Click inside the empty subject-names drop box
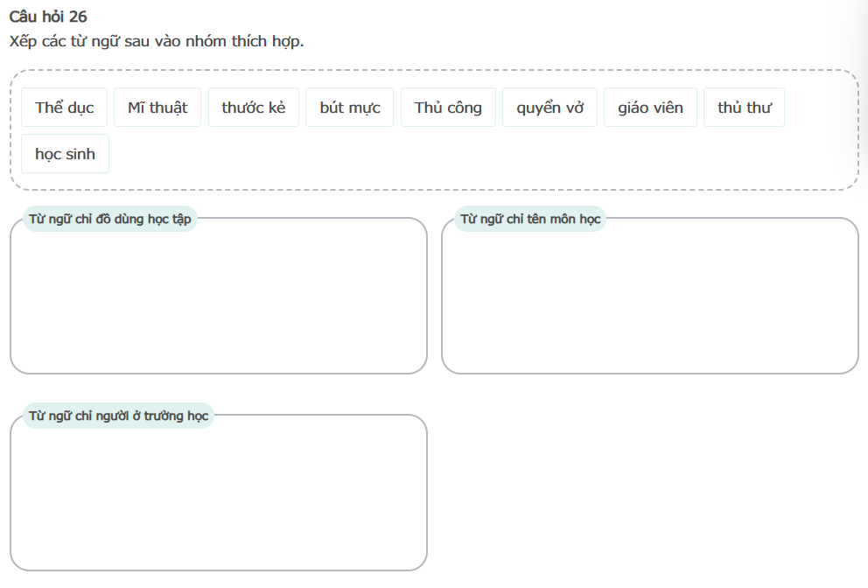Screen dimensions: 868x588 click(x=649, y=302)
